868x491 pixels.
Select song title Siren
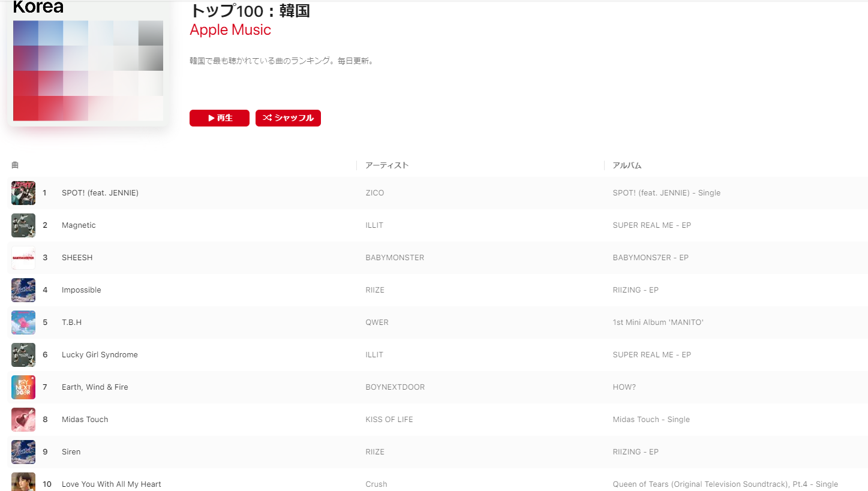tap(71, 452)
